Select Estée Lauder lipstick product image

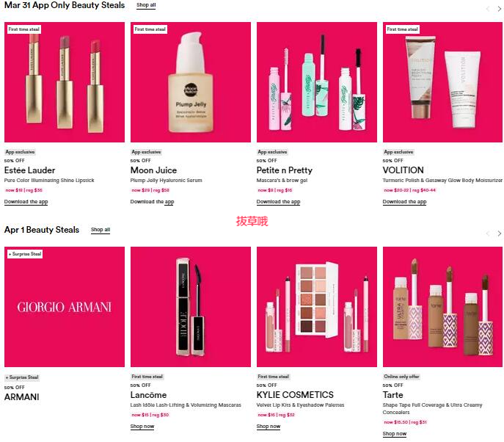[65, 82]
